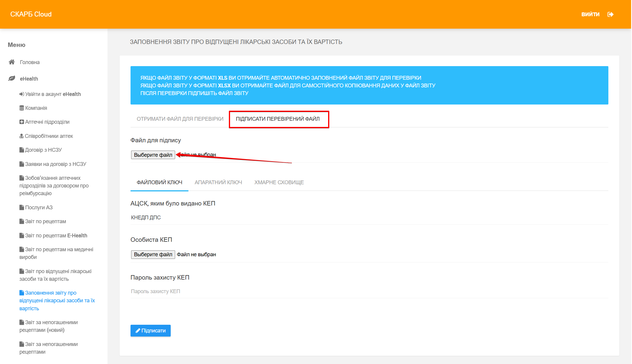Choose file for Особиста КЕП
632x364 pixels.
pyautogui.click(x=153, y=254)
